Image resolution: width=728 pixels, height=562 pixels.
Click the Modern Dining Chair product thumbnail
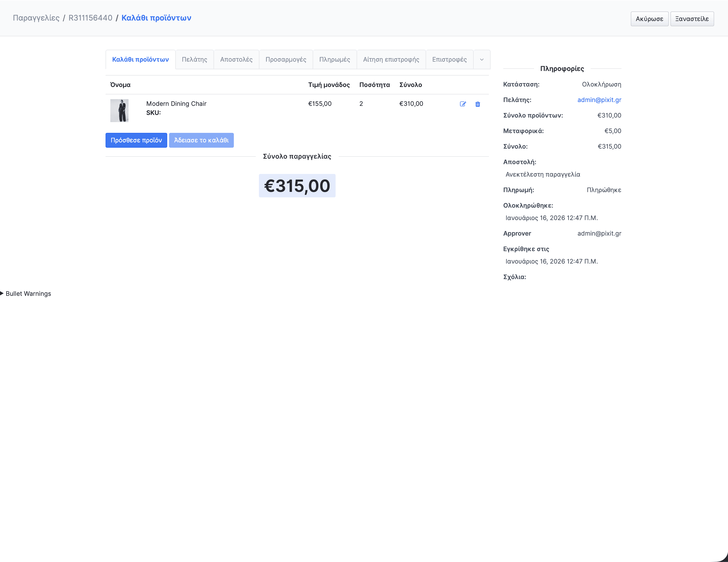(119, 111)
